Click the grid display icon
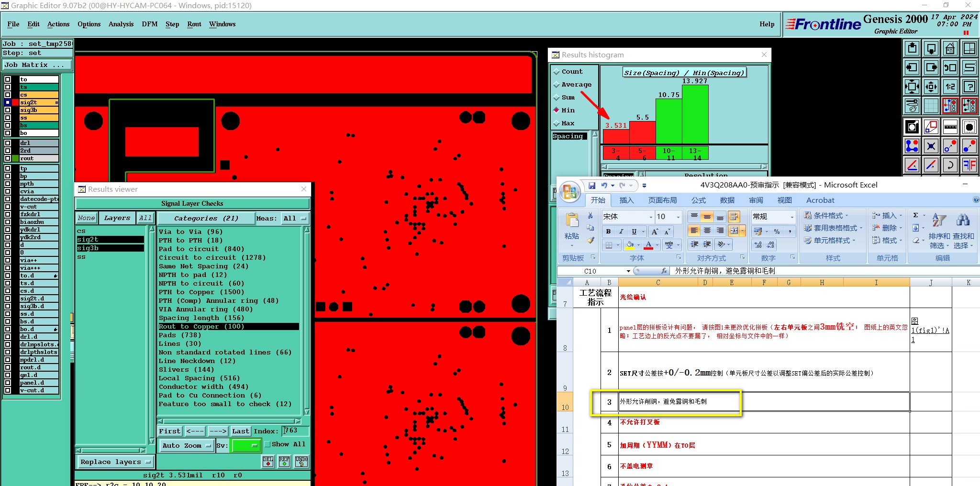The image size is (980, 486). coord(931,106)
